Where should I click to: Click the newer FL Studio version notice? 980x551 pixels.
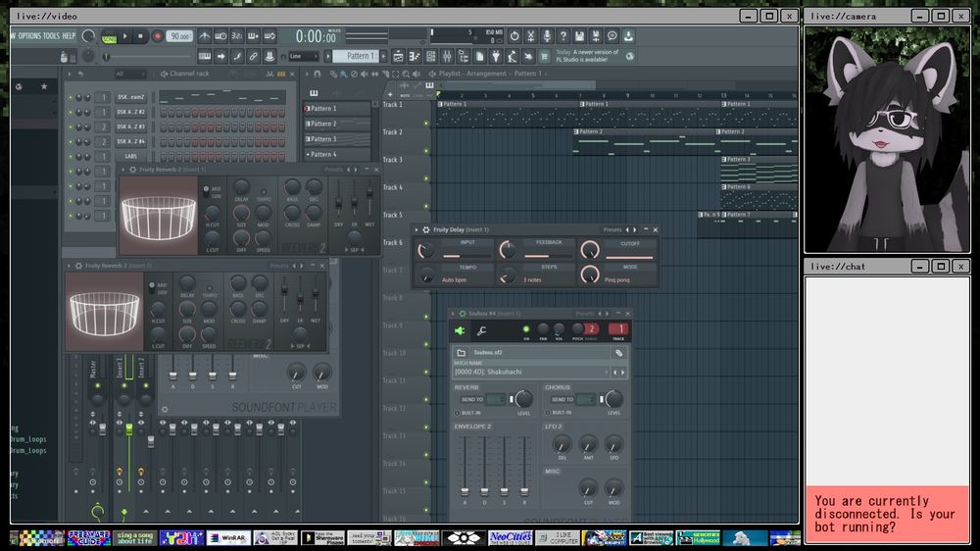pyautogui.click(x=587, y=56)
